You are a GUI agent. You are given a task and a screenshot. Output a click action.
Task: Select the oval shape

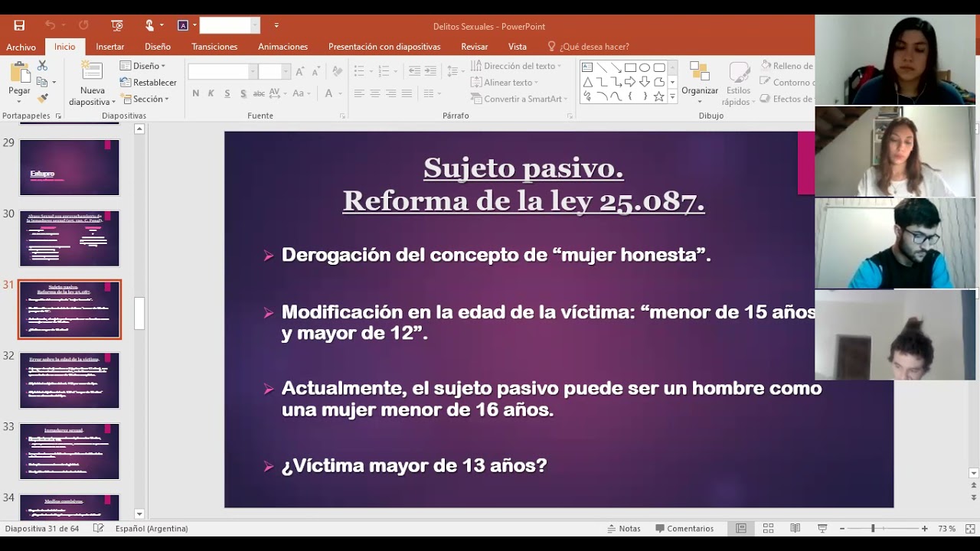(x=645, y=67)
